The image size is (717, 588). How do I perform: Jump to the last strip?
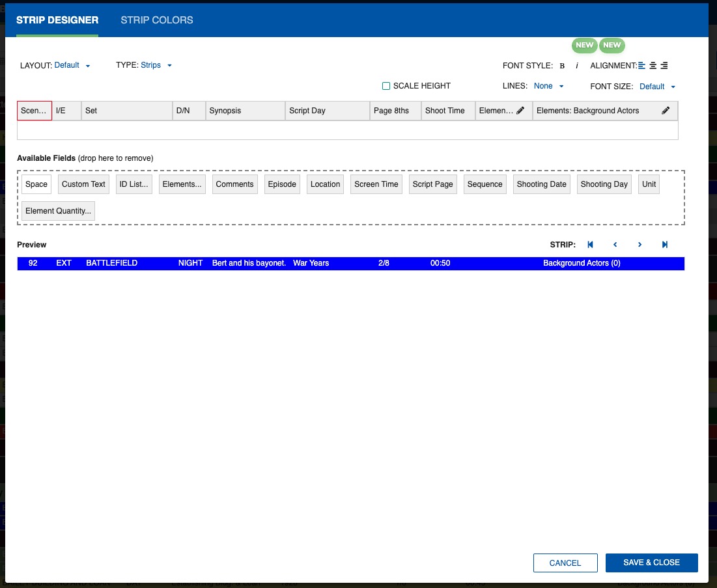coord(665,245)
